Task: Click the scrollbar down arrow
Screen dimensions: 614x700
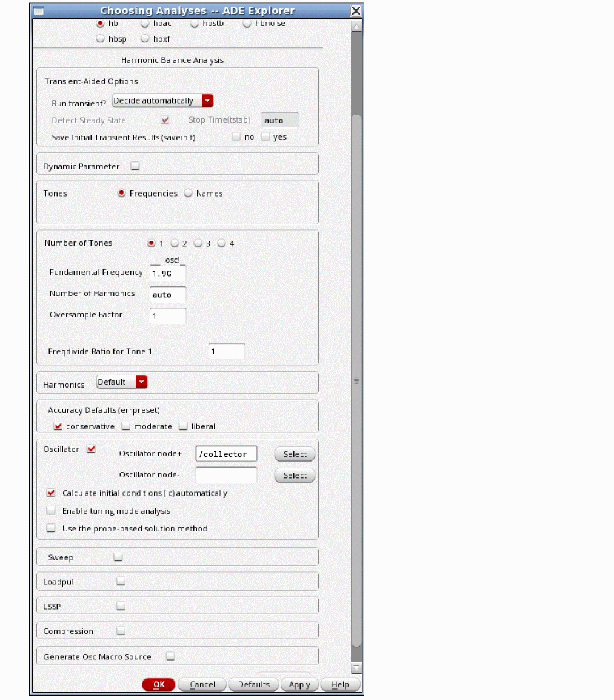Action: [356, 668]
